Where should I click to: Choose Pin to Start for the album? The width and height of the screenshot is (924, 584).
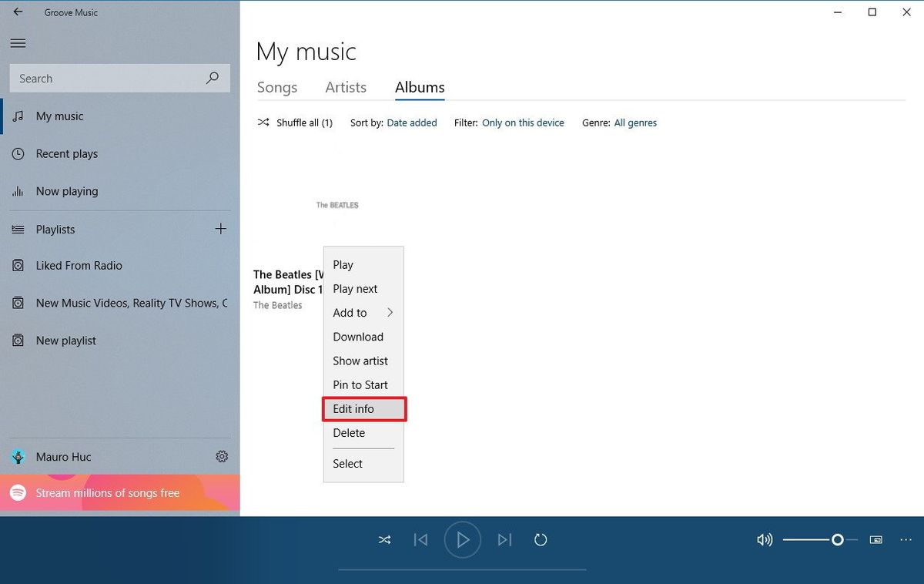pos(360,384)
